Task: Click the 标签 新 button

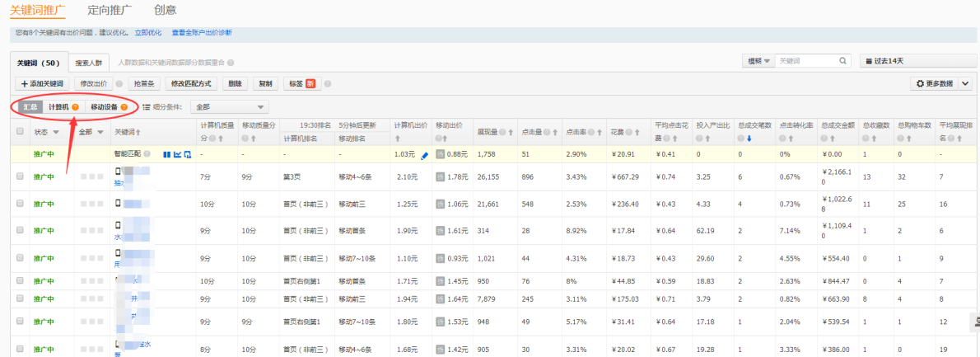Action: pyautogui.click(x=302, y=84)
